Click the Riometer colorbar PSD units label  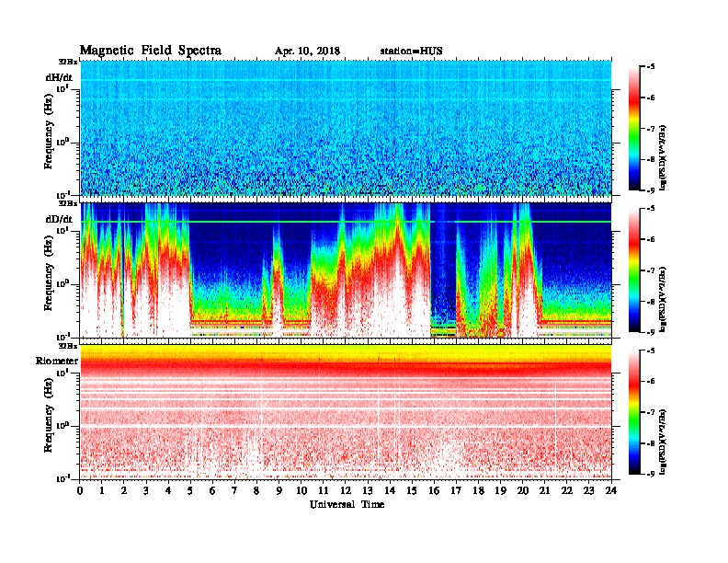pyautogui.click(x=663, y=442)
